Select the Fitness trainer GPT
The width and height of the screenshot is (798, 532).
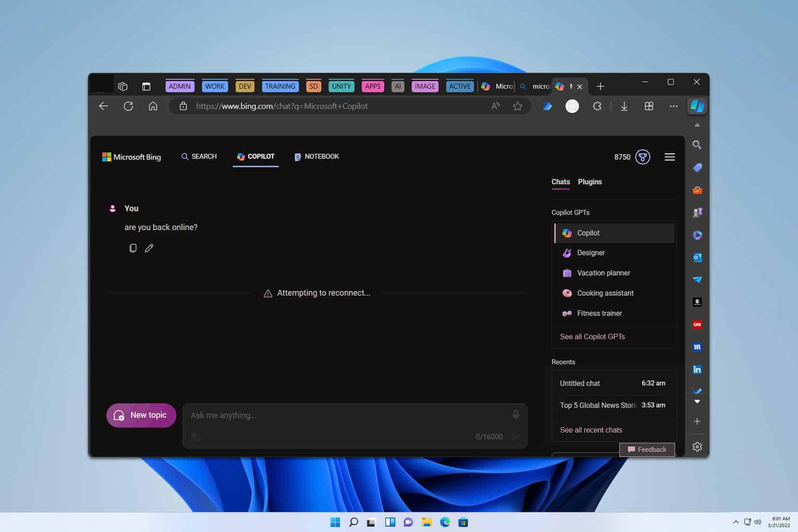[x=614, y=313]
